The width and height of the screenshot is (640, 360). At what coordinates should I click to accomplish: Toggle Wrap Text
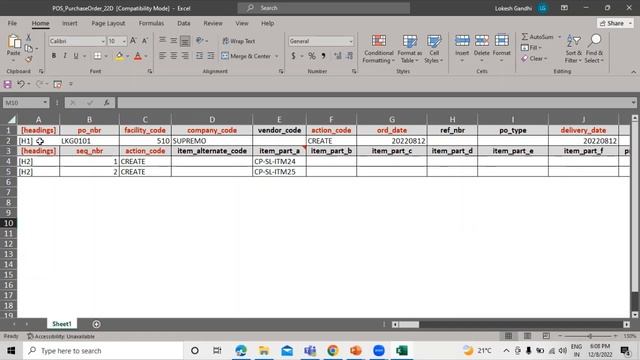(x=238, y=41)
